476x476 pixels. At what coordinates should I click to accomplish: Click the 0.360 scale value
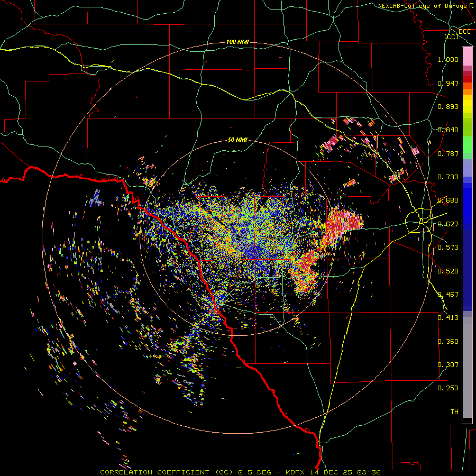448,342
